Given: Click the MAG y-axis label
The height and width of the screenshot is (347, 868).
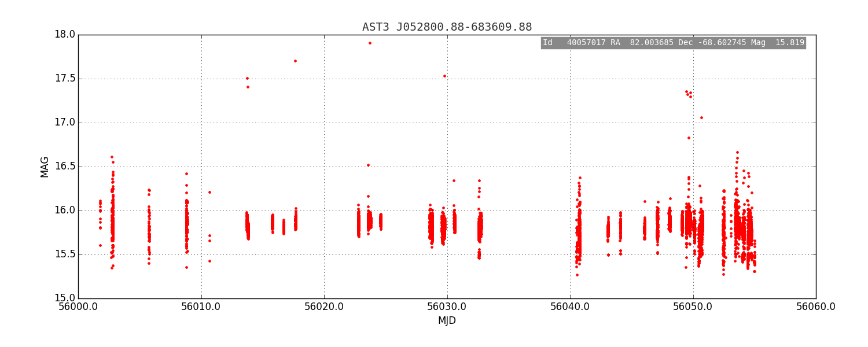Looking at the screenshot, I should 45,167.
